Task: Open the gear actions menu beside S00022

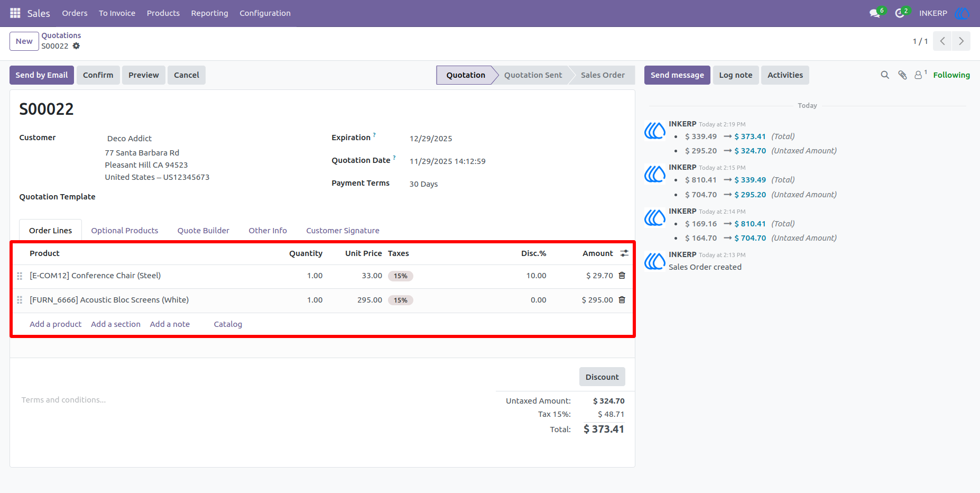Action: 76,46
